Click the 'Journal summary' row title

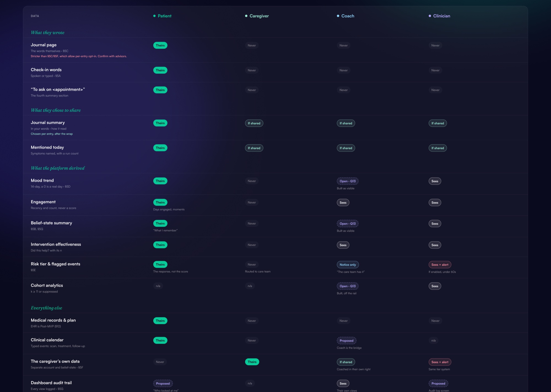tap(48, 123)
